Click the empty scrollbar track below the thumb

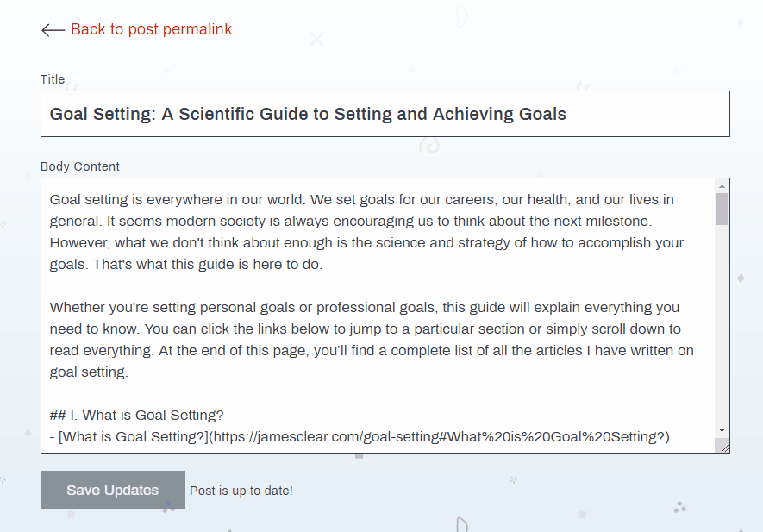pyautogui.click(x=722, y=328)
